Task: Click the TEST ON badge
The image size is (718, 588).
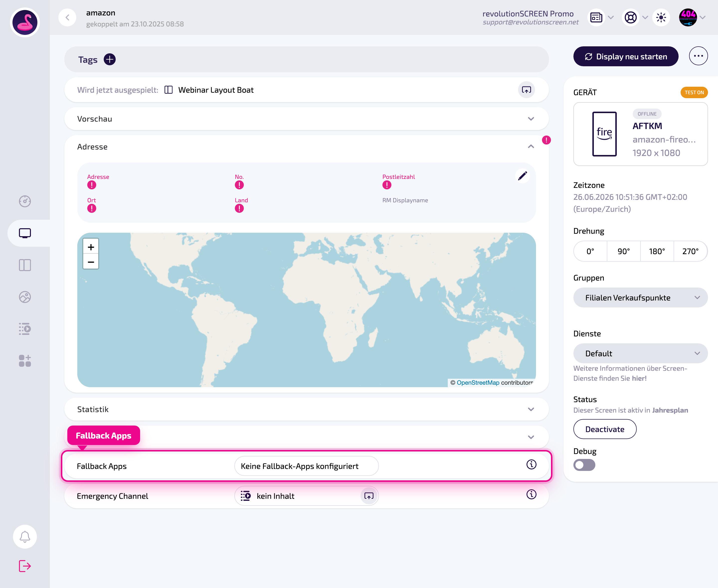Action: pos(694,92)
